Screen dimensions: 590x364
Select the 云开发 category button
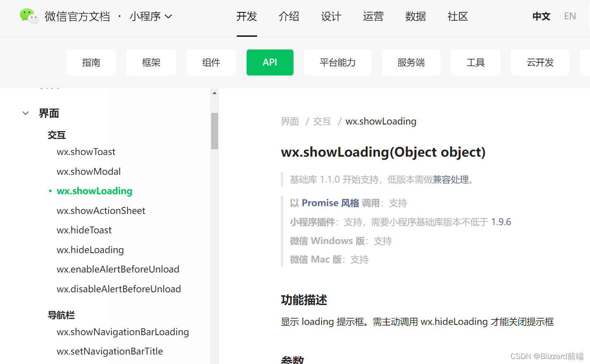coord(540,62)
